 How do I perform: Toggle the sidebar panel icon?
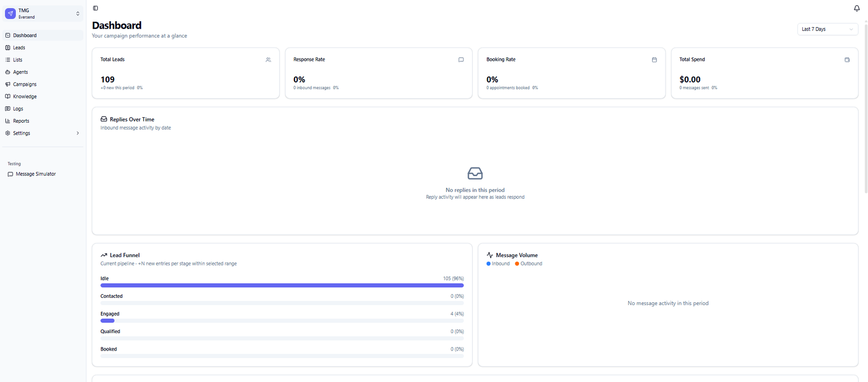coord(95,8)
